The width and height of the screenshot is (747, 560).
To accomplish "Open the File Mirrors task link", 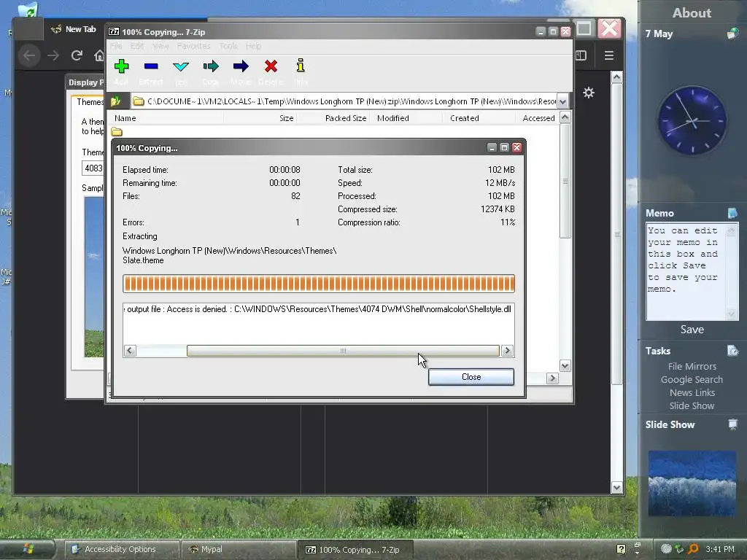I will click(692, 366).
